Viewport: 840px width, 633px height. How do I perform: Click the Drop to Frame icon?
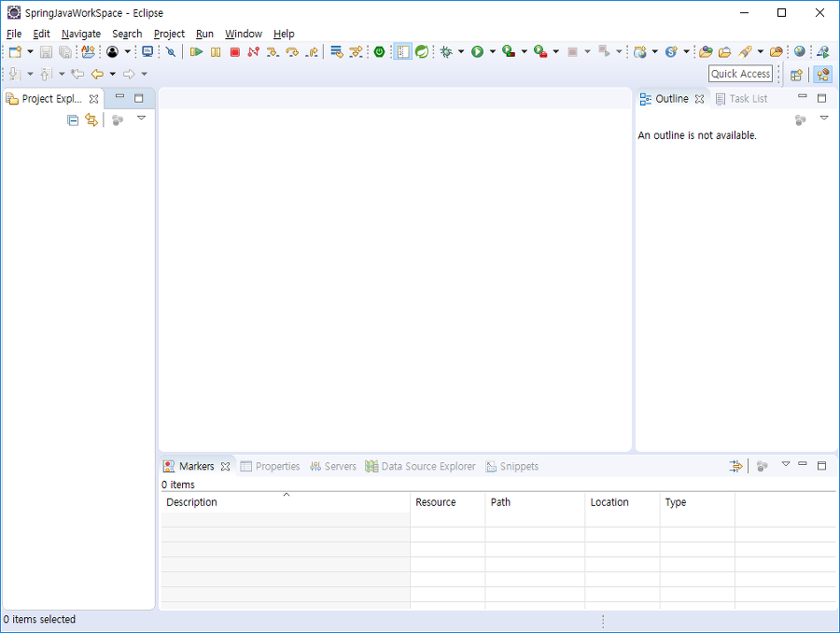point(336,52)
